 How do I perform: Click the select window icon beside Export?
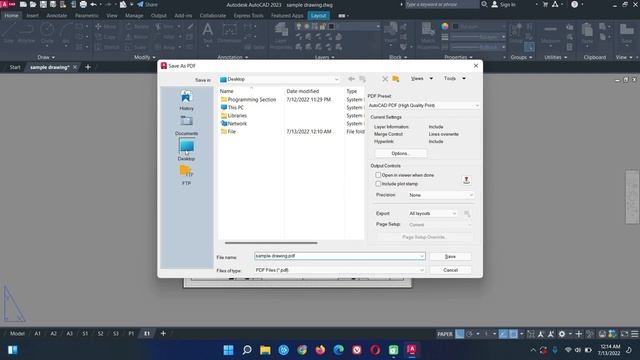(467, 213)
